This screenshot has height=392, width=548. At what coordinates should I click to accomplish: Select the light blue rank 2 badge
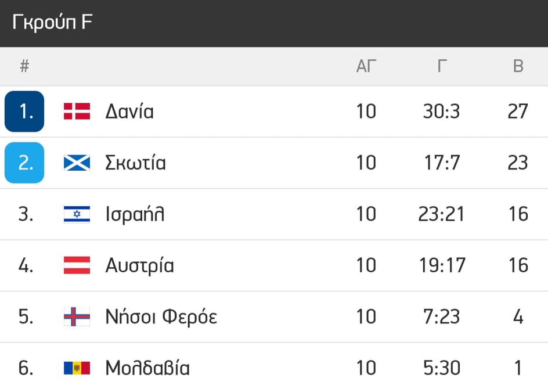point(24,163)
